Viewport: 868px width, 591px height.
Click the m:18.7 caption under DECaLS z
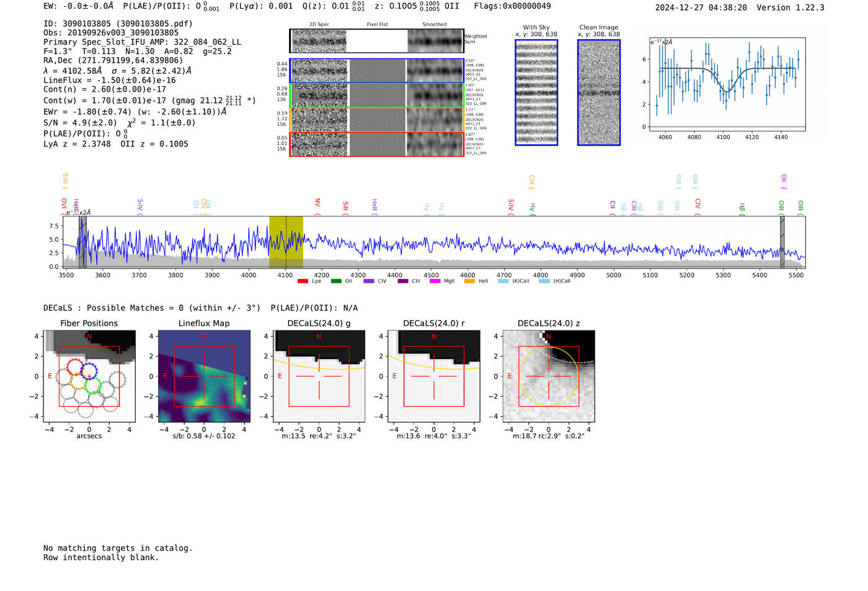tap(549, 436)
